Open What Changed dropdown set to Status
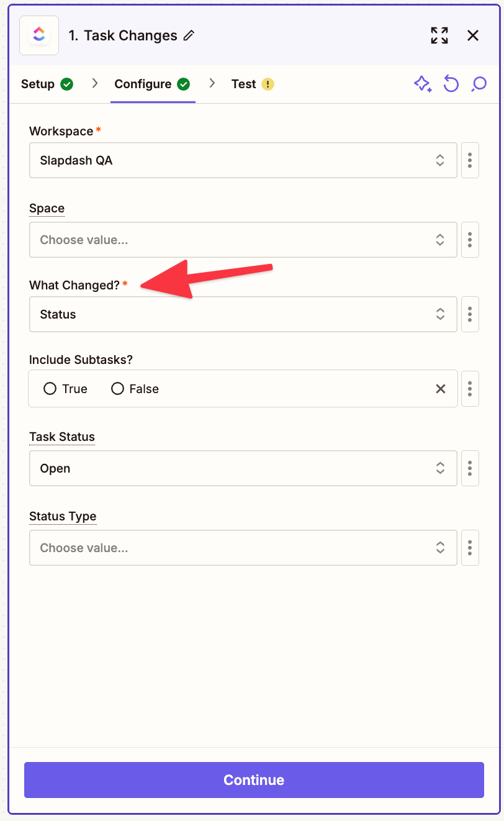This screenshot has width=504, height=821. 243,314
